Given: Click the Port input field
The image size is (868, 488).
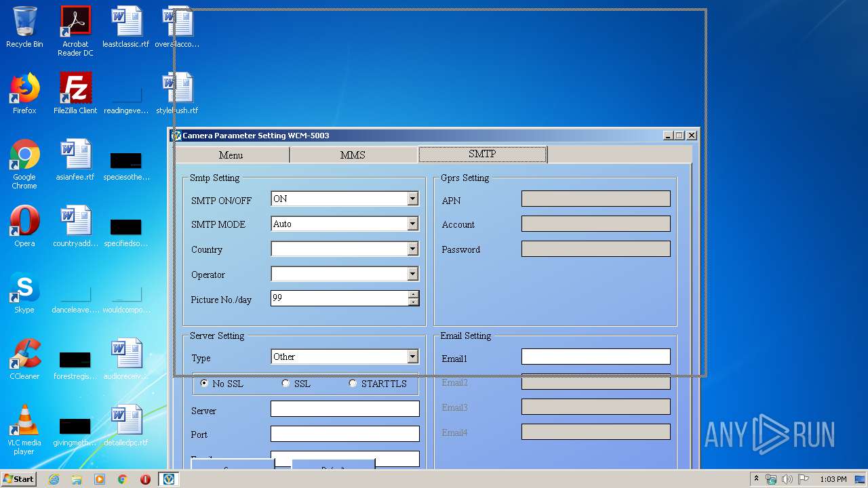Looking at the screenshot, I should [x=344, y=434].
